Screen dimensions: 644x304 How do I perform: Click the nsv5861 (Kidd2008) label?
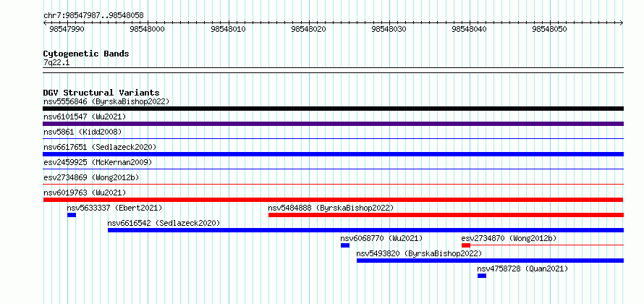(82, 132)
